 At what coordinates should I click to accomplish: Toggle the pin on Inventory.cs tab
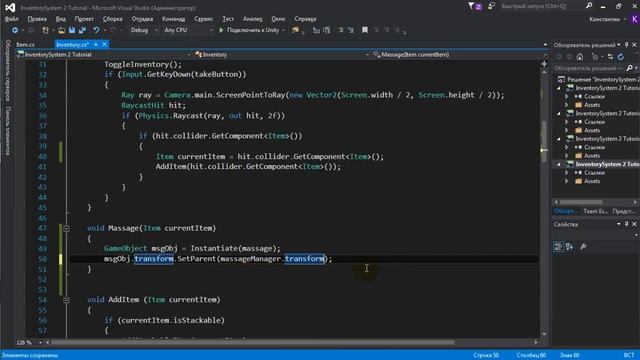click(96, 44)
